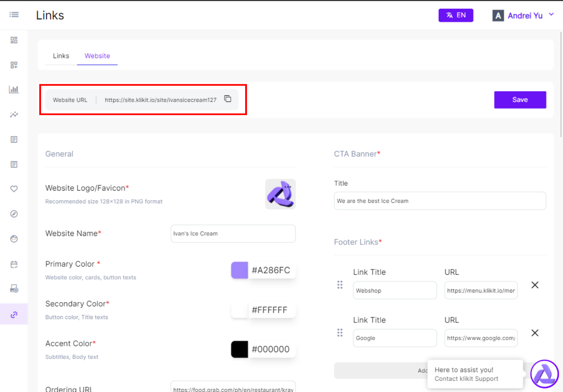This screenshot has height=392, width=563.
Task: Open document icon just below sparkline icon
Action: point(14,139)
